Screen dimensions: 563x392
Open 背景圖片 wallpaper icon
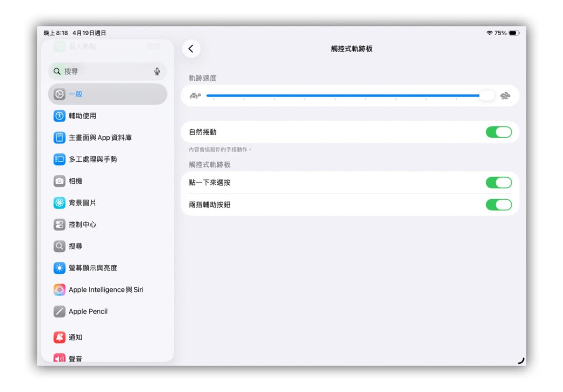pos(59,203)
